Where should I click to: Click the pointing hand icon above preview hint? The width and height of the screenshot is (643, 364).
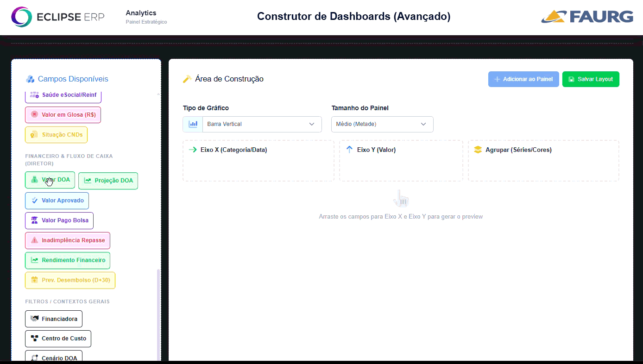[401, 199]
